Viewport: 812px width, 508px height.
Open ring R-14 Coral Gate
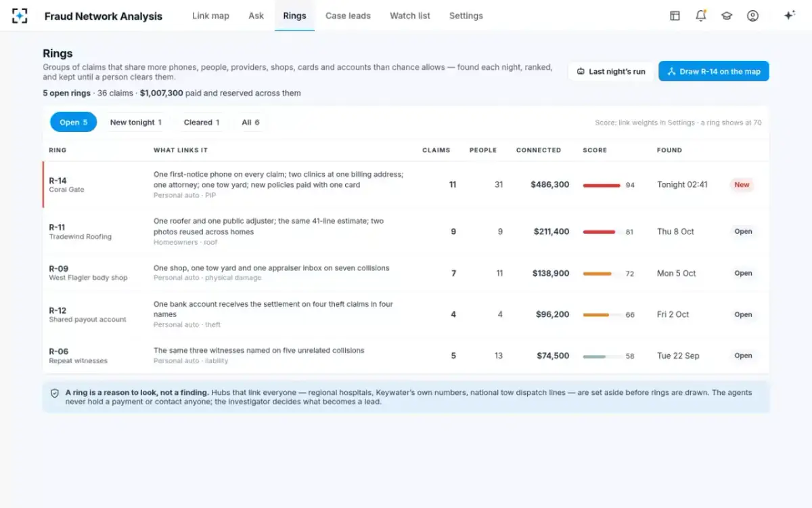coord(406,184)
